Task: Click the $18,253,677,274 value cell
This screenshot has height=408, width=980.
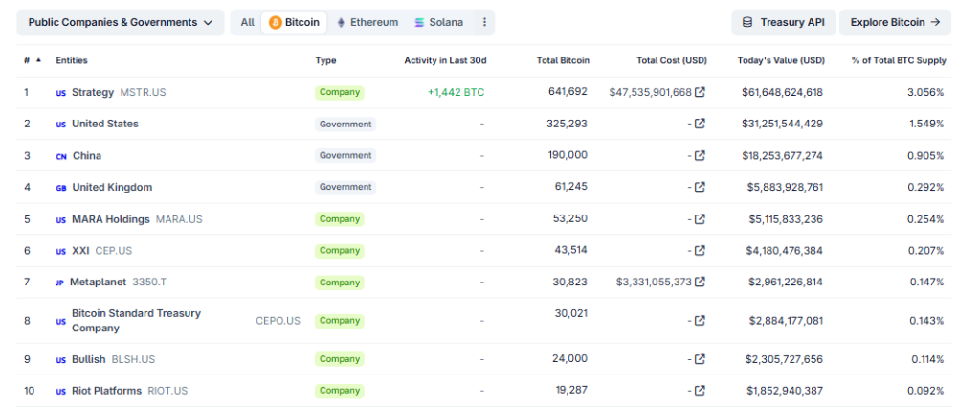Action: (x=783, y=155)
